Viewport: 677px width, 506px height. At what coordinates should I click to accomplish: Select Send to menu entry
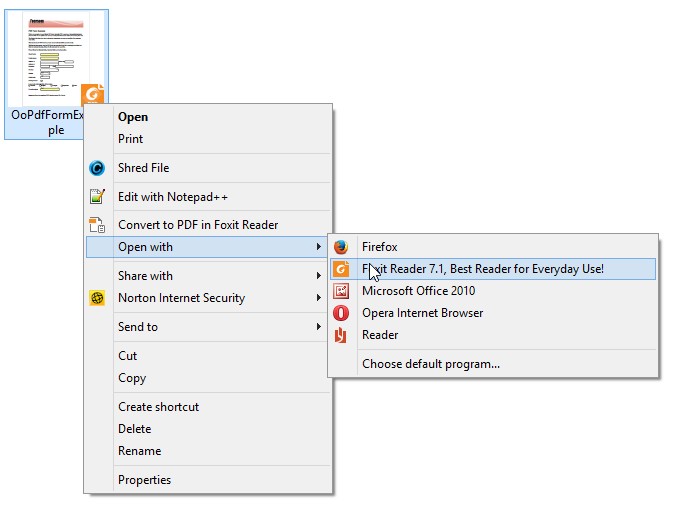pos(209,327)
